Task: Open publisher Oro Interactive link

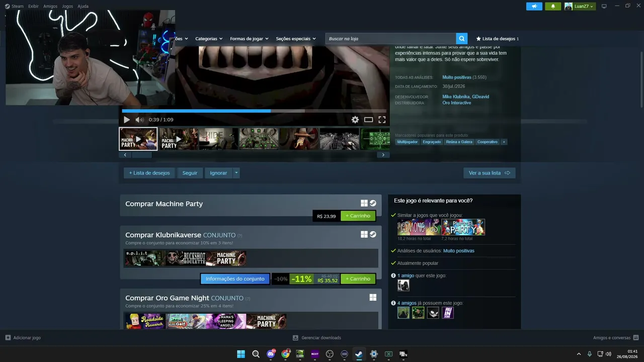Action: click(457, 103)
